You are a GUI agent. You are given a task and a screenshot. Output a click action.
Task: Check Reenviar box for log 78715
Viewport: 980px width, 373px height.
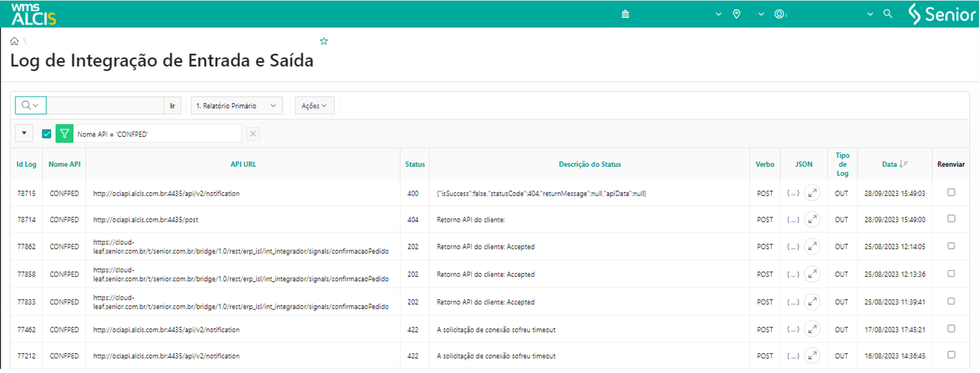pos(951,192)
